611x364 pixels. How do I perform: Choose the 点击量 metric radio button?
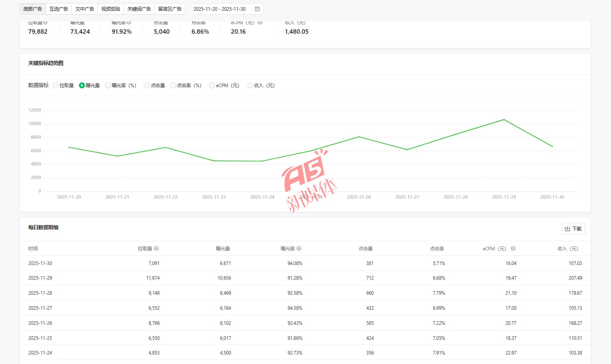click(147, 85)
